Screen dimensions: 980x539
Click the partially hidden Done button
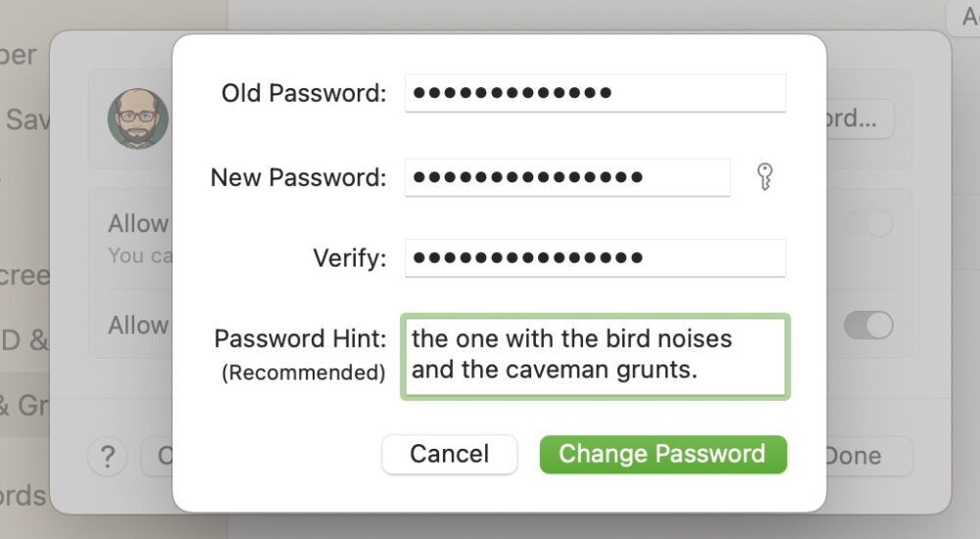(x=864, y=456)
